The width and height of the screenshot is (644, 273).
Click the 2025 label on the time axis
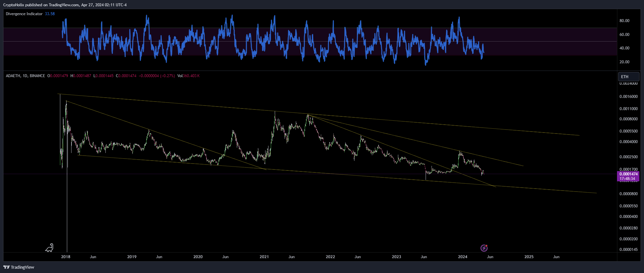click(x=529, y=257)
